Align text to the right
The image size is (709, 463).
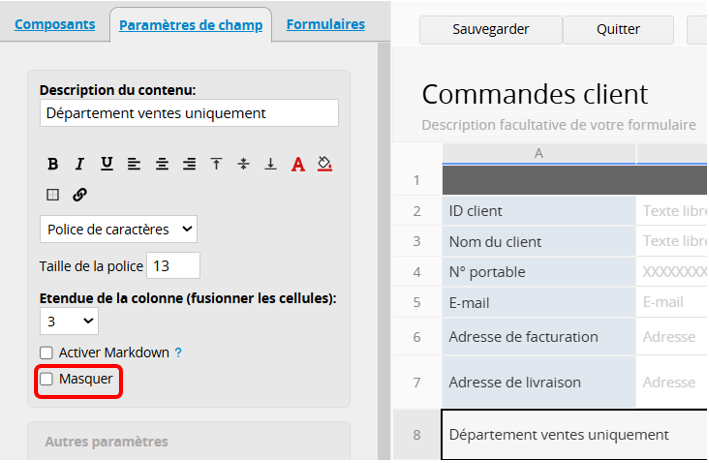189,164
